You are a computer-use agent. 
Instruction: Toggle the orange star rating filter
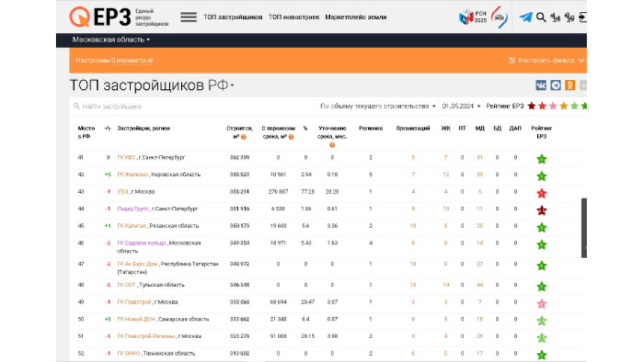point(563,106)
